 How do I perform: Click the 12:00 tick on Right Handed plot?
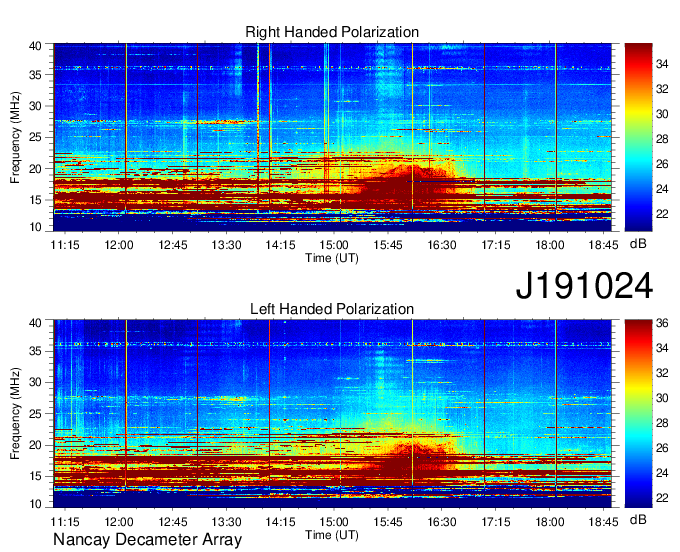click(119, 245)
